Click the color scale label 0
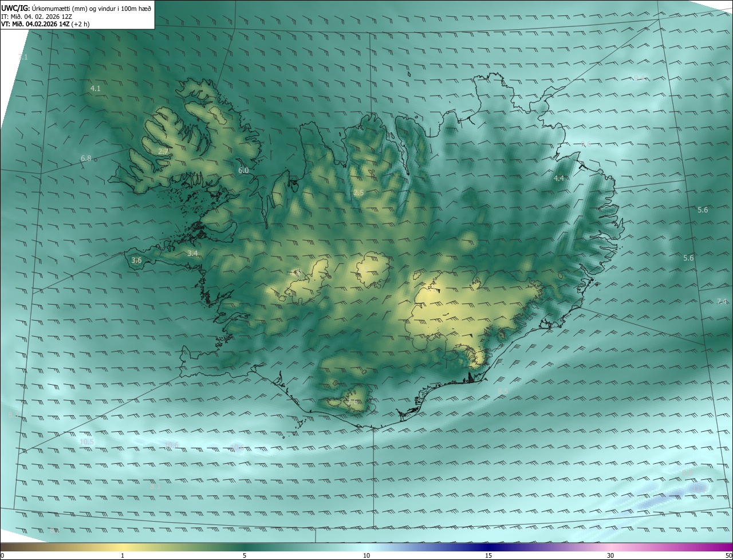Image resolution: width=733 pixels, height=560 pixels. tap(2, 555)
